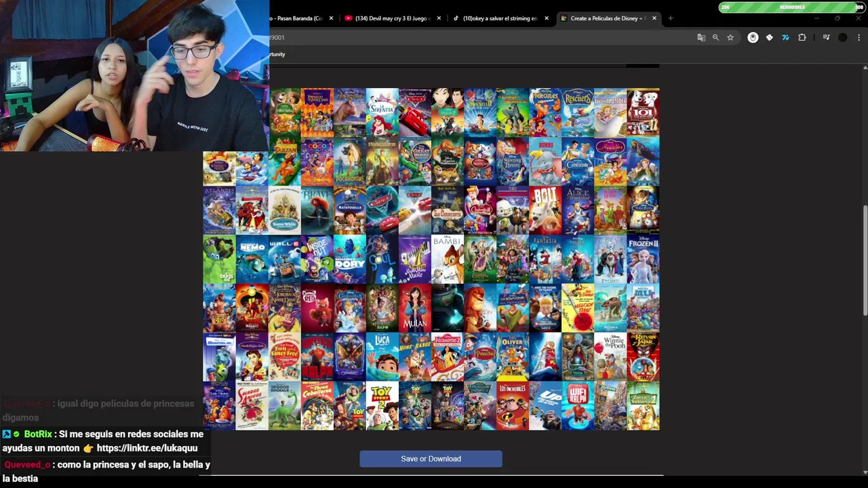Select the Onward movie poster
868x488 pixels.
350,357
